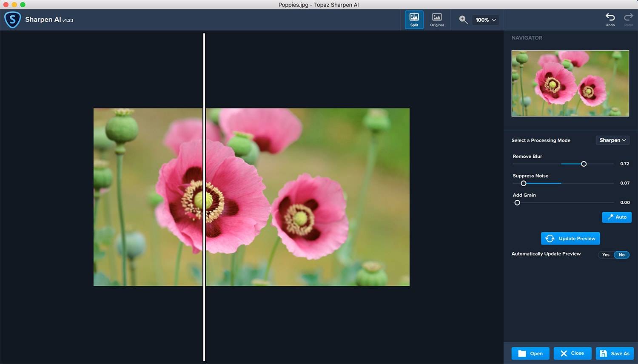
Task: Click the Poppies.jpg title bar
Action: tap(319, 5)
